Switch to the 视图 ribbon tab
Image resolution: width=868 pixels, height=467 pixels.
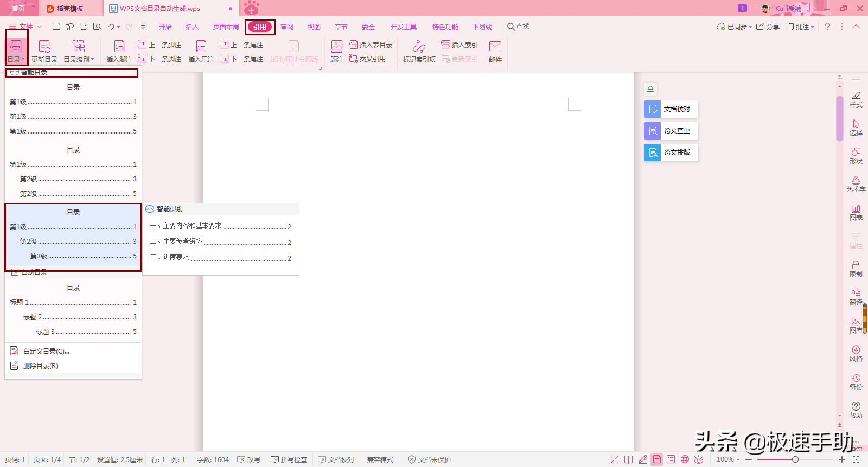point(314,27)
